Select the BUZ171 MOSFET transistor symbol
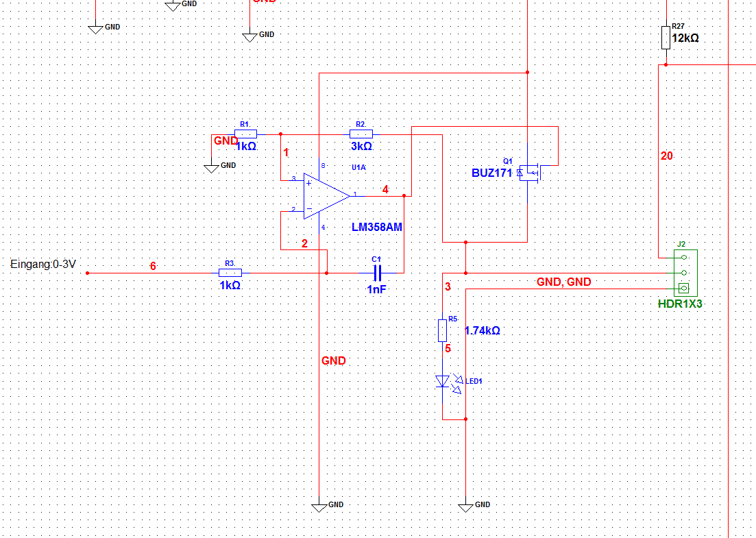The image size is (756, 538). [529, 173]
